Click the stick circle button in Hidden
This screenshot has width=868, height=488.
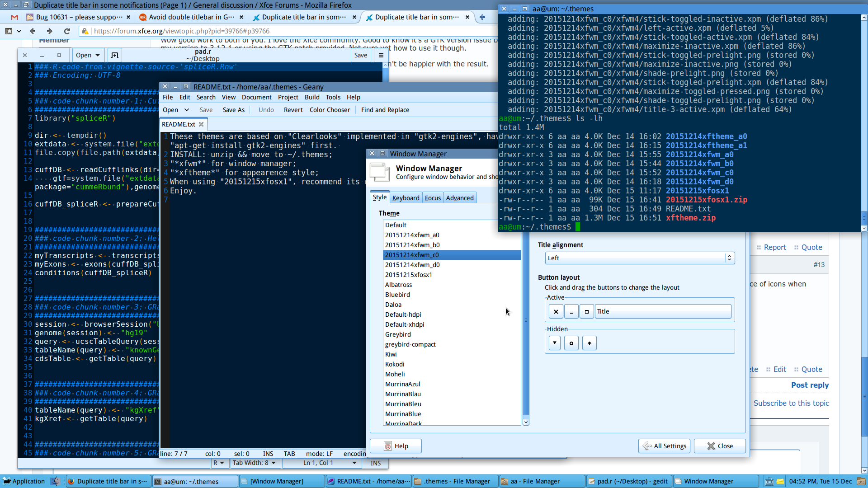[571, 343]
